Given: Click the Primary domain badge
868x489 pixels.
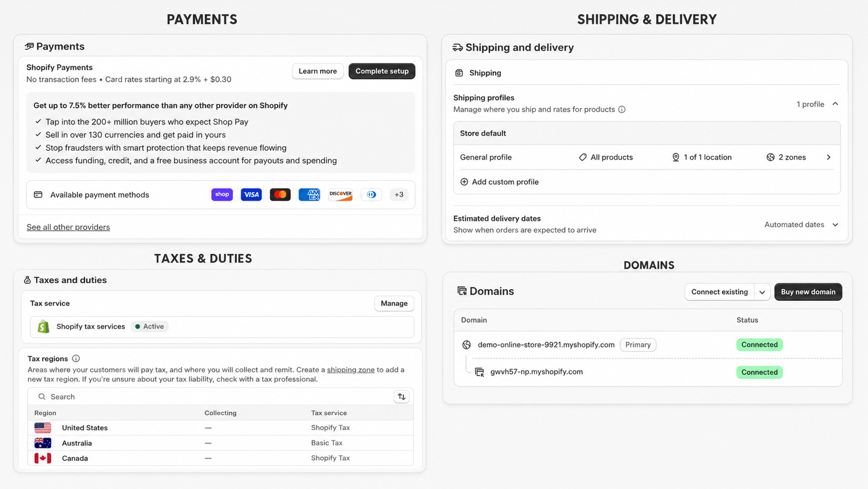Looking at the screenshot, I should 638,345.
